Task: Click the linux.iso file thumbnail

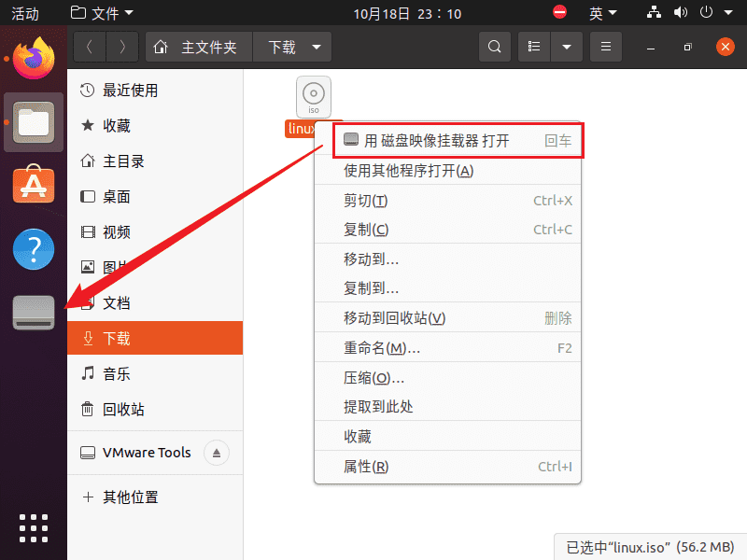Action: tap(314, 96)
